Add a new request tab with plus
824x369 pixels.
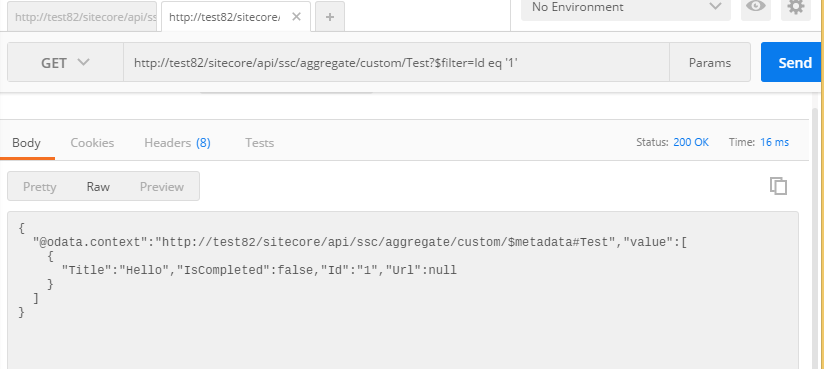329,17
